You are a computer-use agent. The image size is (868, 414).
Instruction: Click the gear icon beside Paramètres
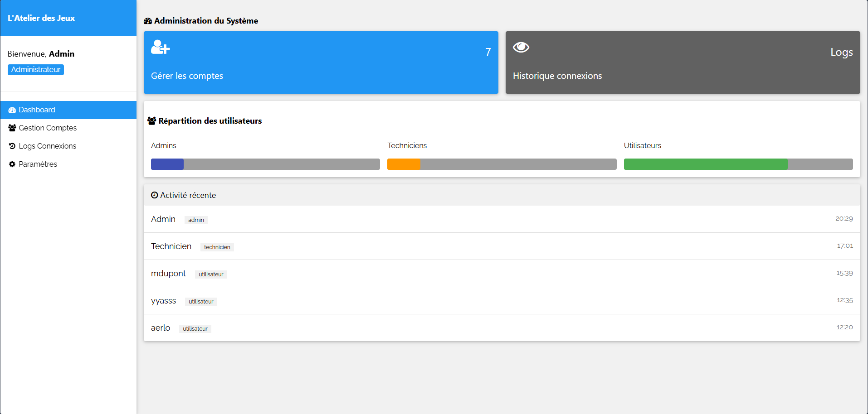point(12,164)
